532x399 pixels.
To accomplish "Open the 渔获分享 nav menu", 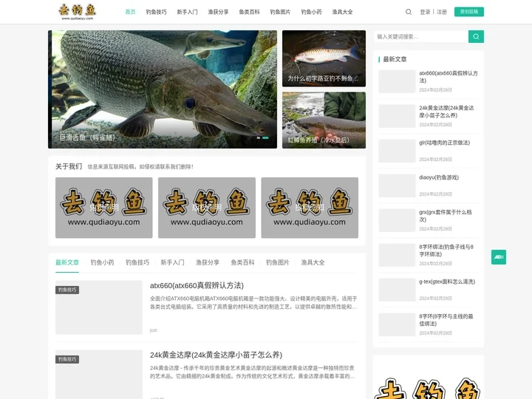I will tap(218, 12).
